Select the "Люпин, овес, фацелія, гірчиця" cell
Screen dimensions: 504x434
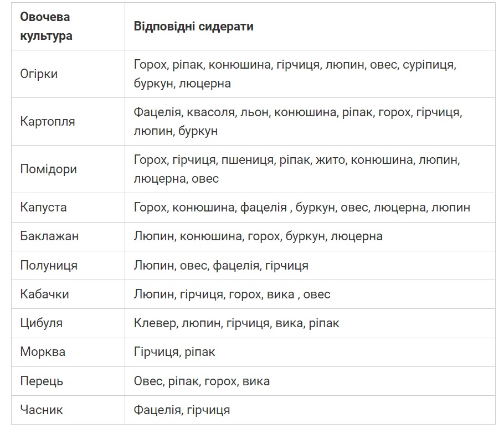[x=221, y=265]
